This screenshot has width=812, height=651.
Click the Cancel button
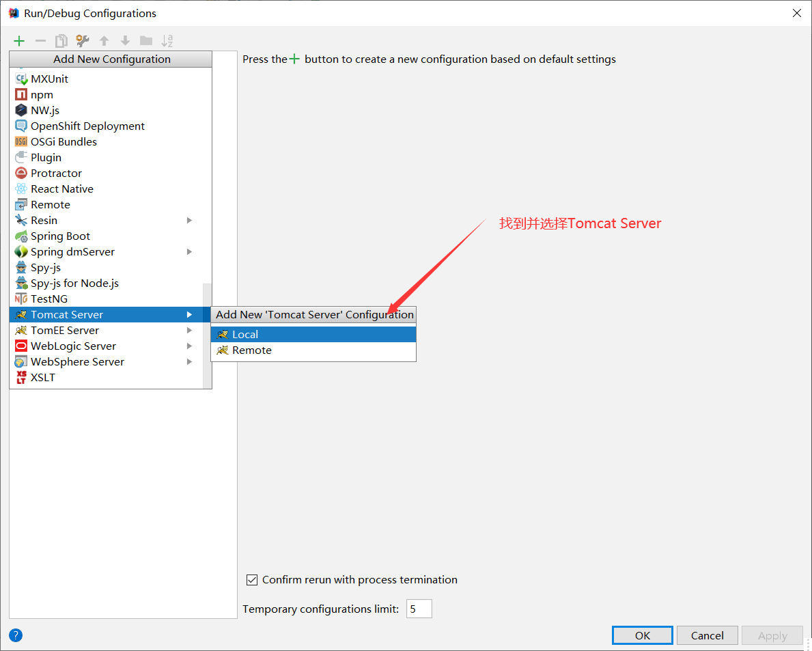[708, 635]
